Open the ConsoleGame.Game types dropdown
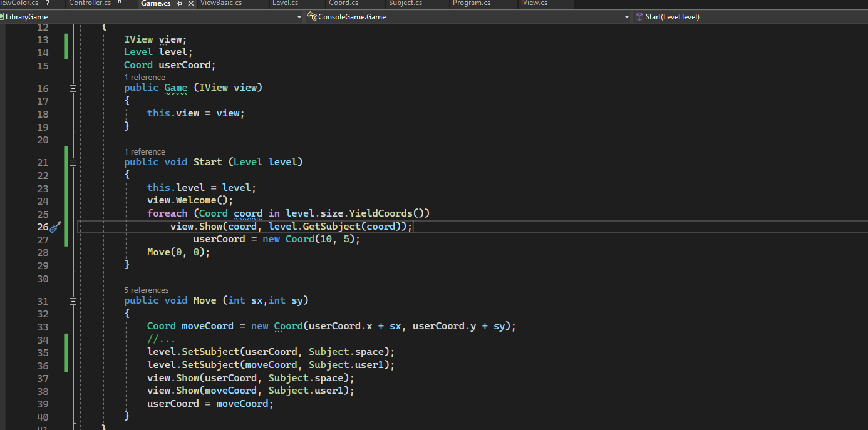This screenshot has height=430, width=868. pyautogui.click(x=468, y=17)
